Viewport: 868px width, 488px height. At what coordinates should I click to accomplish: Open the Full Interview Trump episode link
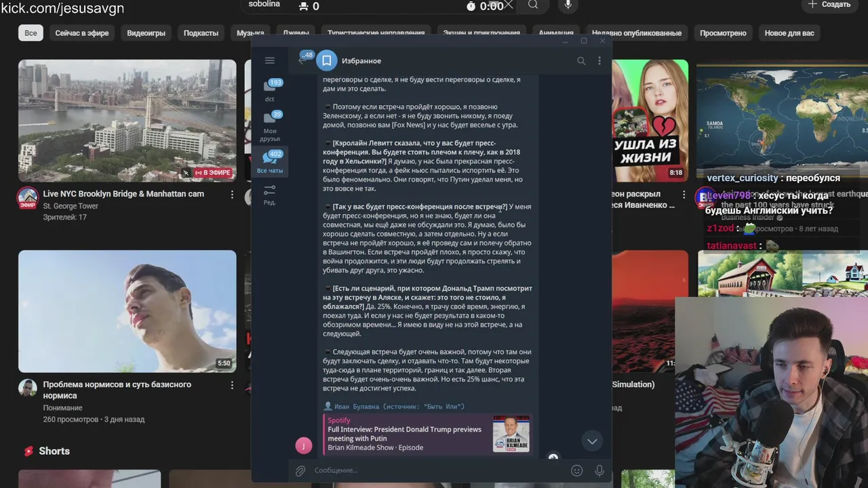coord(405,434)
